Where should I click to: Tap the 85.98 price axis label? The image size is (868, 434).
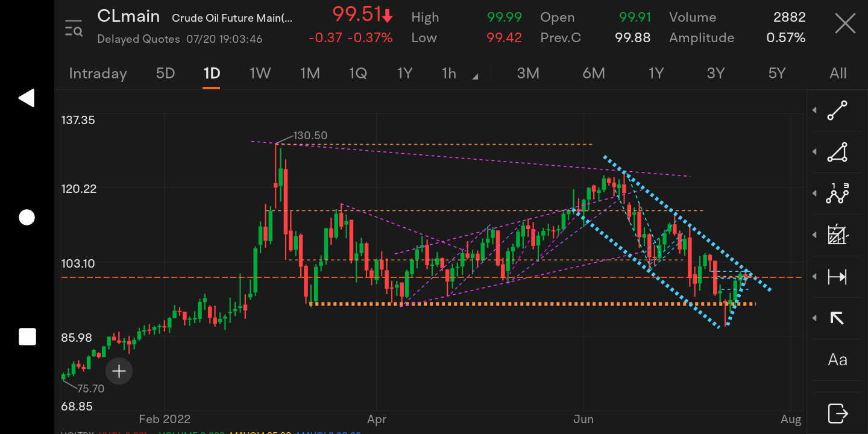click(77, 338)
